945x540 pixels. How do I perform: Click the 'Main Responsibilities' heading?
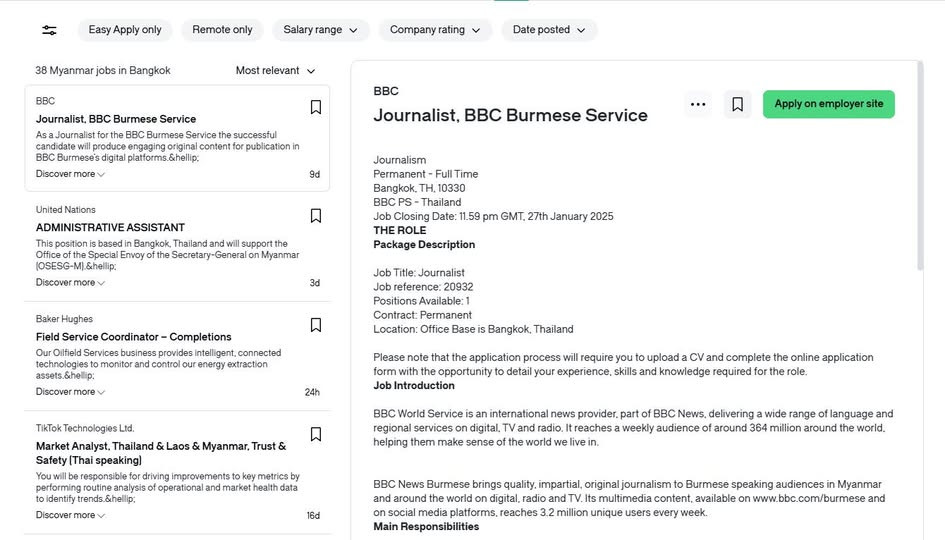coord(426,527)
